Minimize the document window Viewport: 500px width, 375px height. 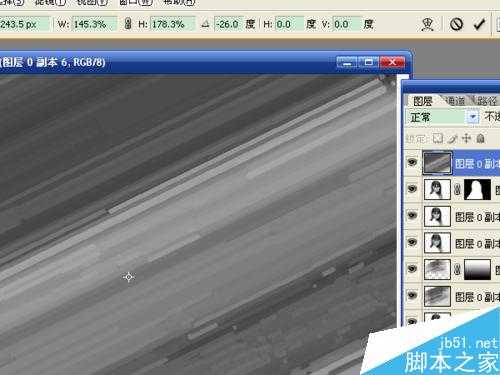tap(347, 62)
